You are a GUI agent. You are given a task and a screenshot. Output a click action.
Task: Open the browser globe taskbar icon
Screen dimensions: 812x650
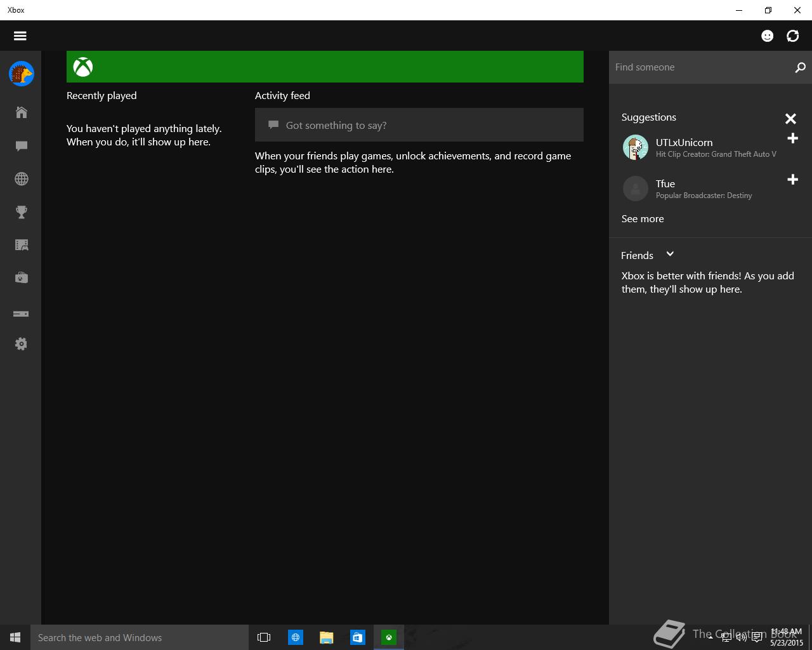(x=296, y=637)
